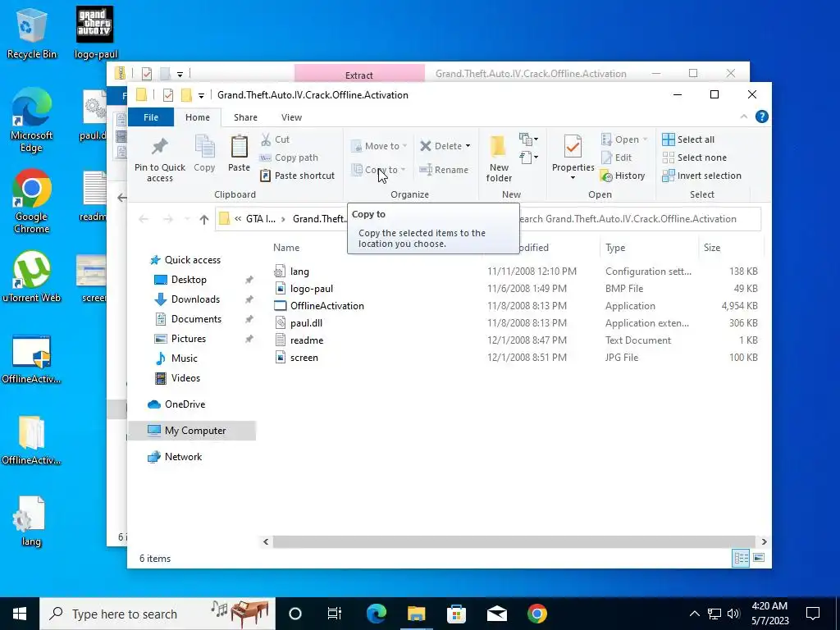Viewport: 840px width, 630px height.
Task: Click the Windows Start button
Action: pos(20,614)
